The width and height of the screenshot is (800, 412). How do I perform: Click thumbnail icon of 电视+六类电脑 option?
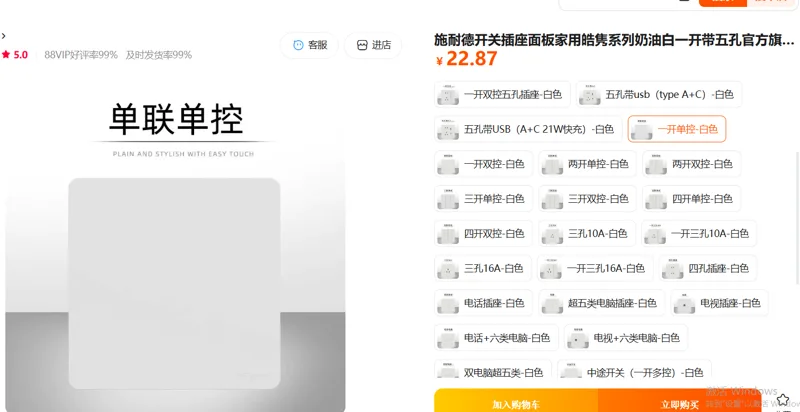click(578, 338)
